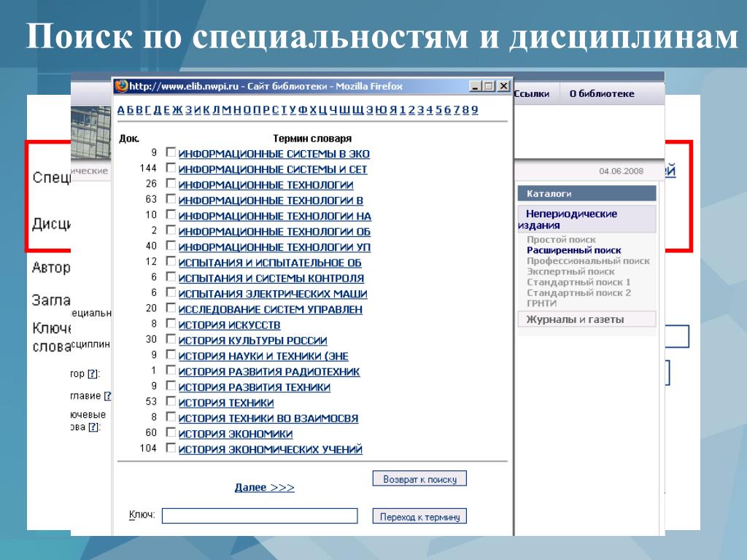The height and width of the screenshot is (560, 747).
Task: Jump to letter П in alphabet index
Action: coord(257,110)
